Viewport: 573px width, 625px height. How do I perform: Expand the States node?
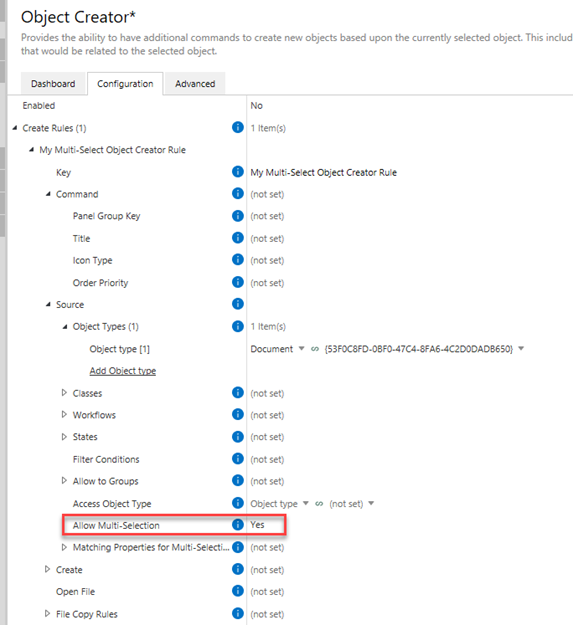pyautogui.click(x=64, y=436)
